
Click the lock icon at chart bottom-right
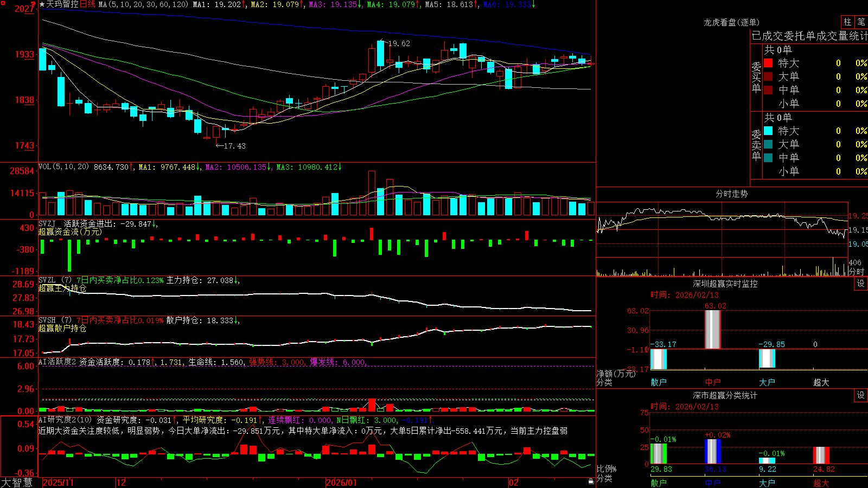[591, 481]
